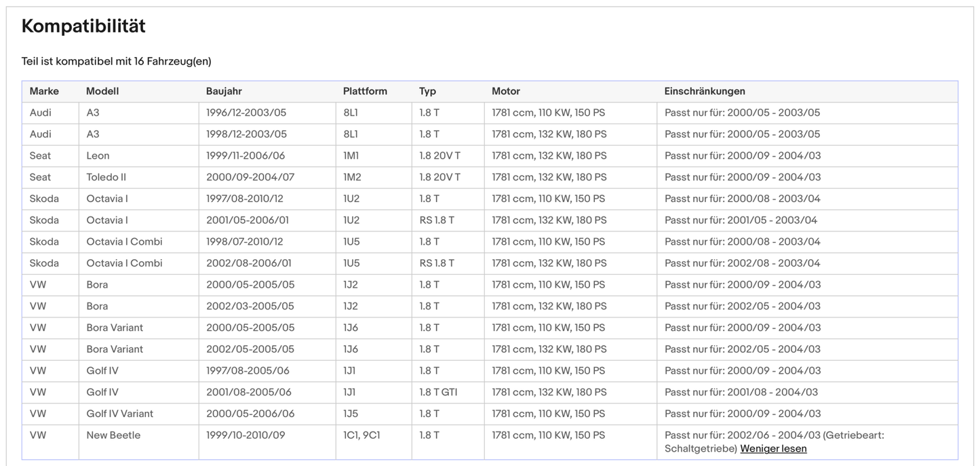Select the '1.8 T GTI' type cell
This screenshot has width=980, height=466.
438,392
